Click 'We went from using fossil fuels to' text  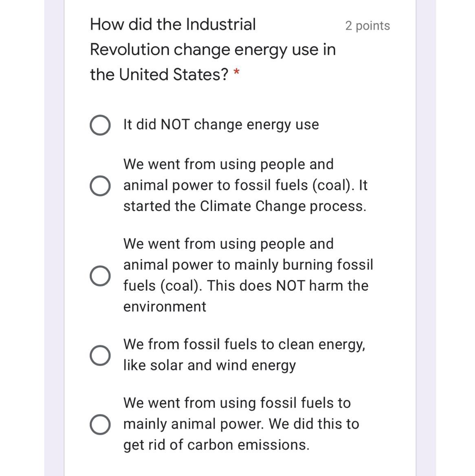pos(237,403)
